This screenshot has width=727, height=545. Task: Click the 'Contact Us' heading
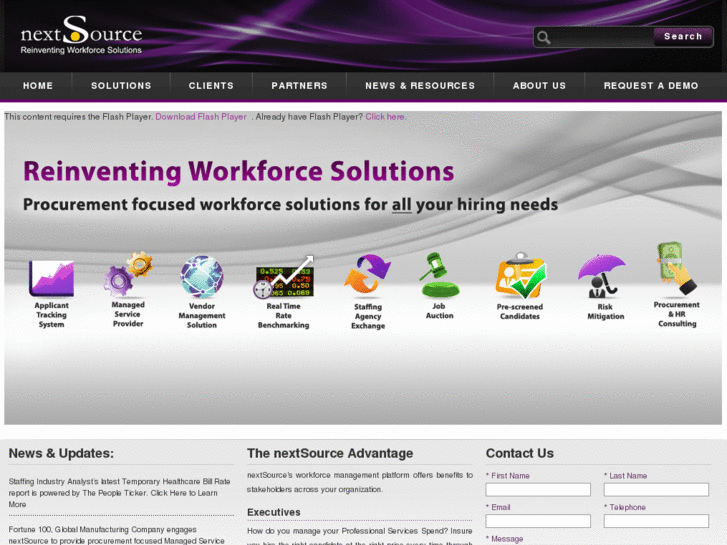pos(520,453)
